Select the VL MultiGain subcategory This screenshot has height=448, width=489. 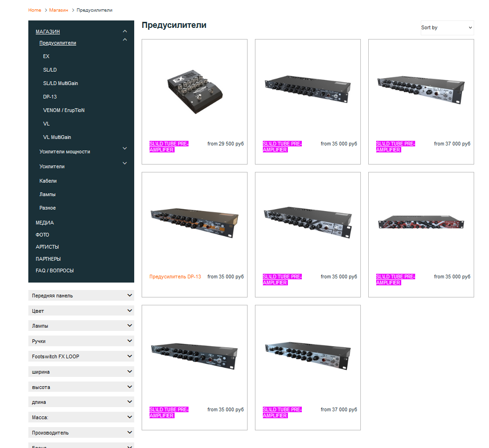coord(57,137)
